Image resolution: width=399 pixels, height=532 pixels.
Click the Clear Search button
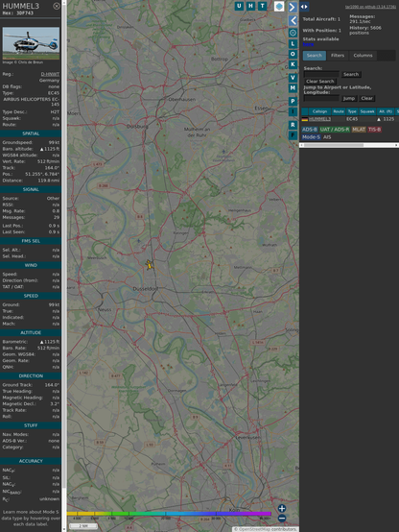tap(320, 82)
